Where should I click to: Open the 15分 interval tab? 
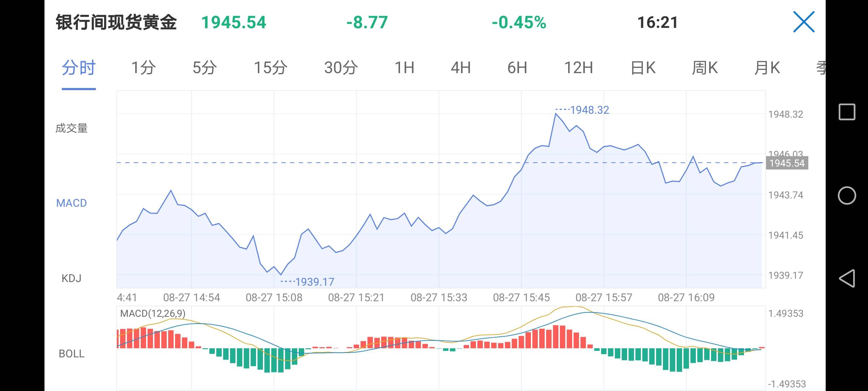[x=271, y=68]
